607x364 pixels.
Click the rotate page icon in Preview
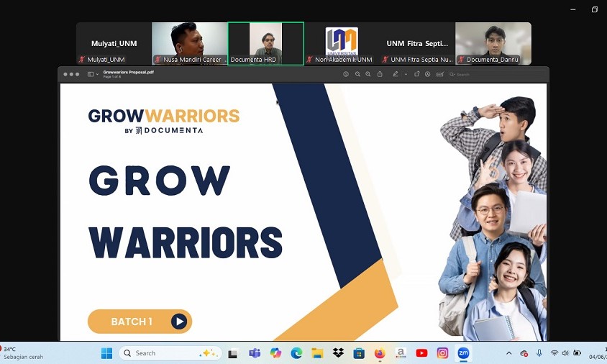416,74
